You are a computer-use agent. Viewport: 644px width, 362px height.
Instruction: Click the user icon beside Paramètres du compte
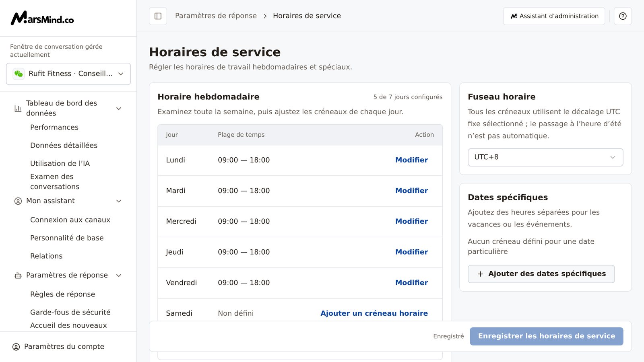coord(16,347)
